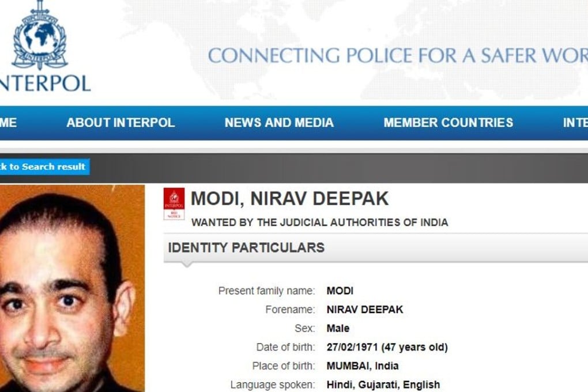Image resolution: width=588 pixels, height=392 pixels.
Task: Click the 'CONNECTING POLICE FOR A SAFER' slogan
Action: [x=398, y=56]
